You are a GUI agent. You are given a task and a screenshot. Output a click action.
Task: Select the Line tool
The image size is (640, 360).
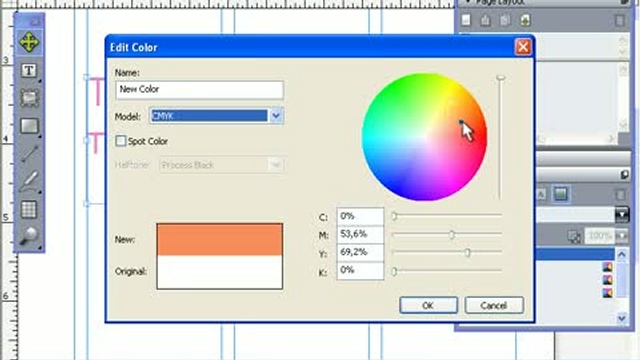(x=29, y=154)
